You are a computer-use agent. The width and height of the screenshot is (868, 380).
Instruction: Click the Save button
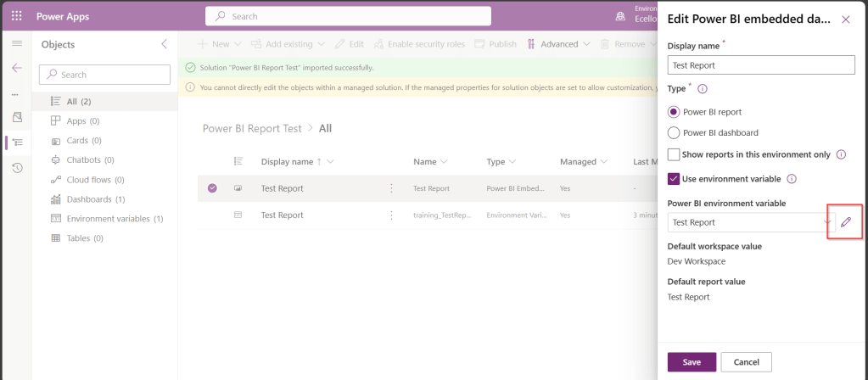(x=692, y=362)
